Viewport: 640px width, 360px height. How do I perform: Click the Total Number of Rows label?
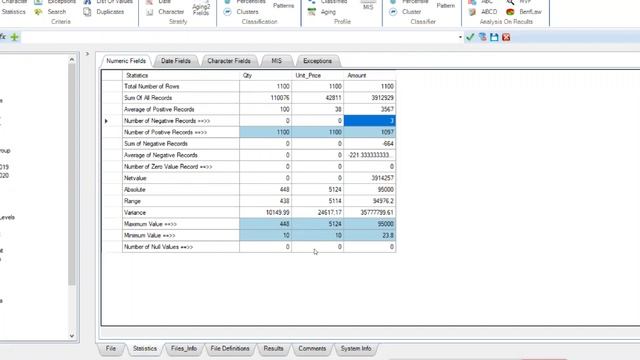[151, 87]
